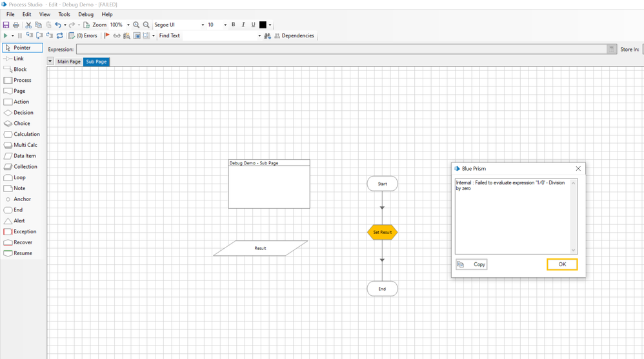
Task: Click Copy in the error dialog
Action: (x=472, y=264)
